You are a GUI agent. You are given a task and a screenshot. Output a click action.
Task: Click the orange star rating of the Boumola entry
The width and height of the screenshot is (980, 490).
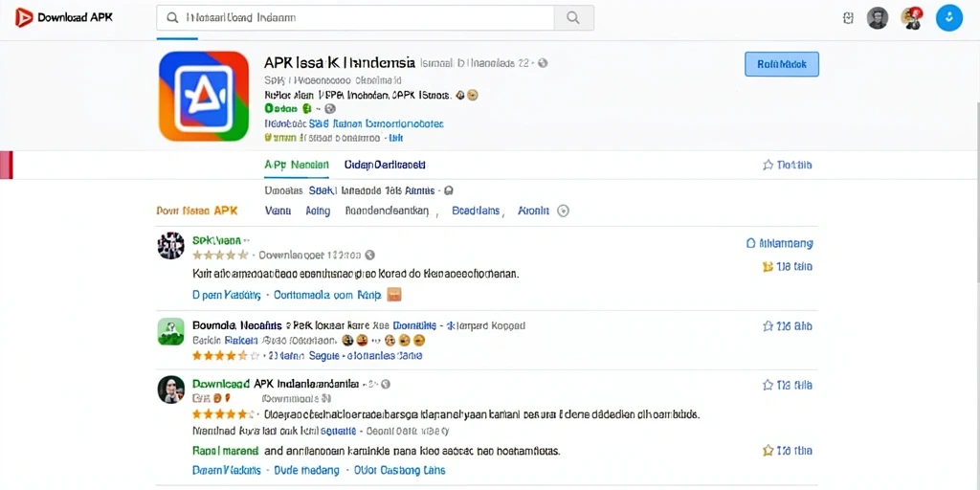[x=226, y=356]
